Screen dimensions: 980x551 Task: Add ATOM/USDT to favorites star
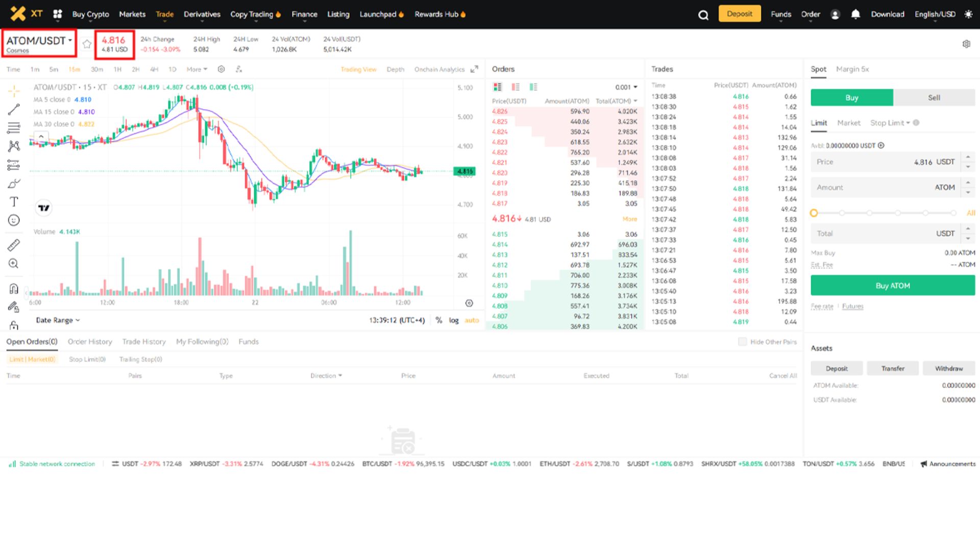[x=87, y=44]
